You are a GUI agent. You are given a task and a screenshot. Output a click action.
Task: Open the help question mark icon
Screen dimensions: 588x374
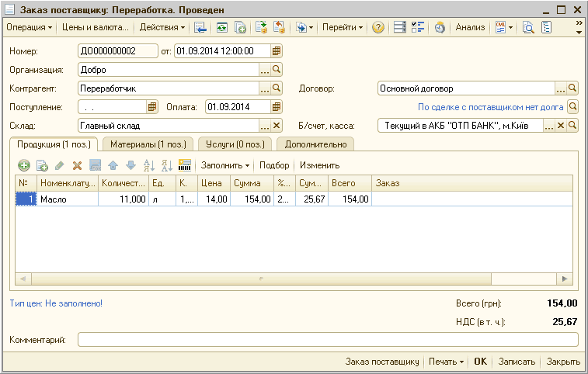click(x=378, y=27)
